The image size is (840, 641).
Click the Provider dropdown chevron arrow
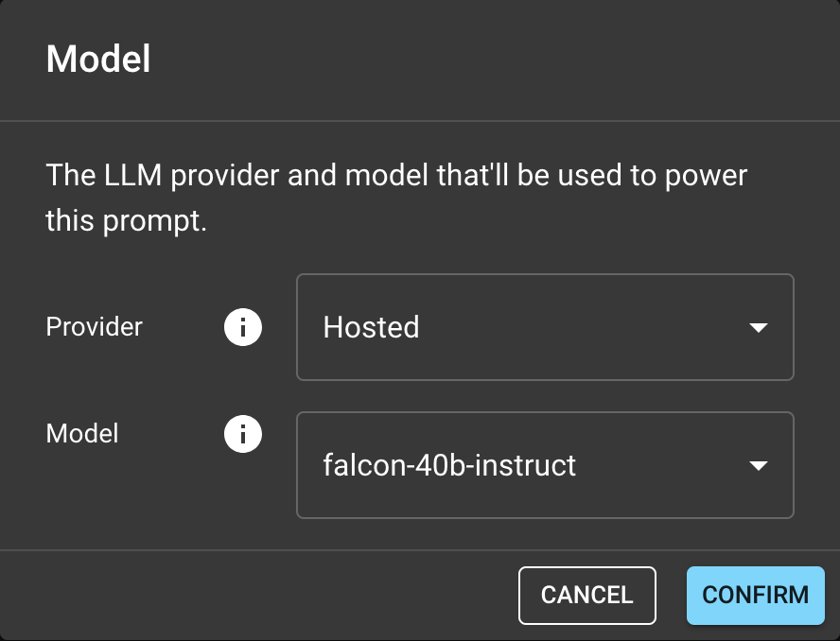(x=759, y=327)
